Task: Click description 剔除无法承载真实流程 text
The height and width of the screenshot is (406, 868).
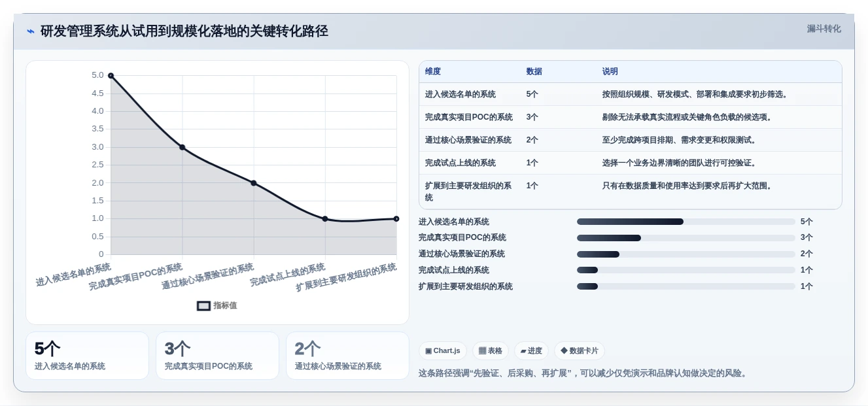Action: [x=688, y=117]
